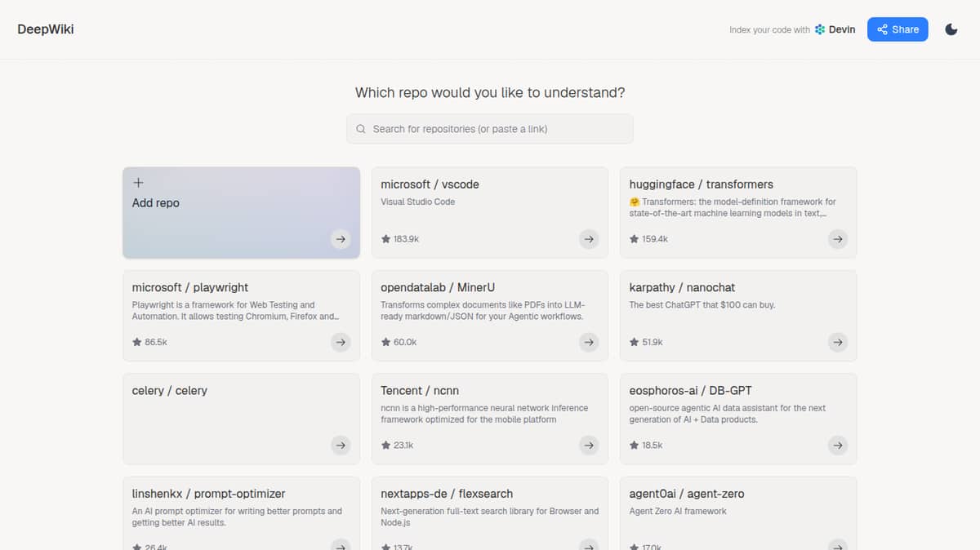Open the celery / celery arrow button

pos(341,446)
